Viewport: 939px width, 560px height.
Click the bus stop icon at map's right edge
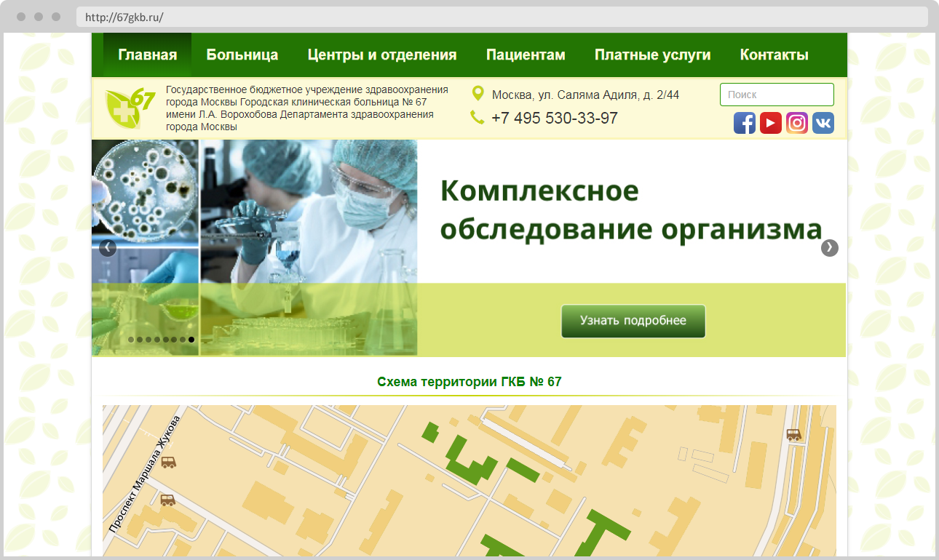pyautogui.click(x=793, y=435)
